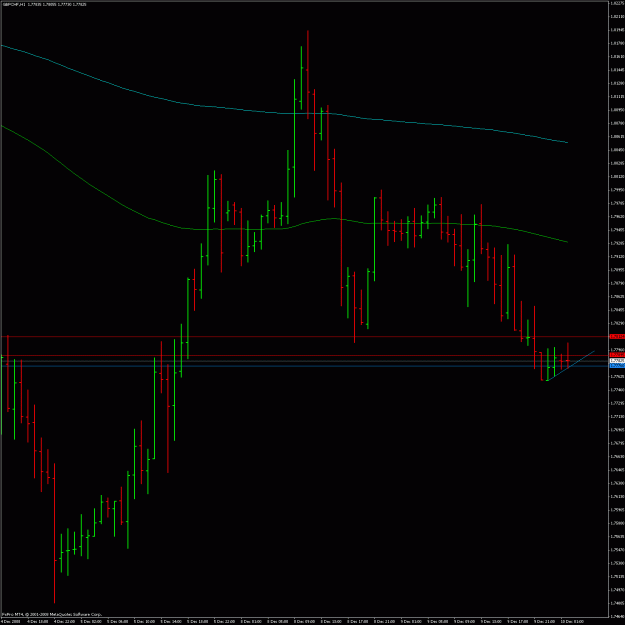The height and width of the screenshot is (625, 625).
Task: Click the upper red price tag on the price scale
Action: [x=617, y=336]
